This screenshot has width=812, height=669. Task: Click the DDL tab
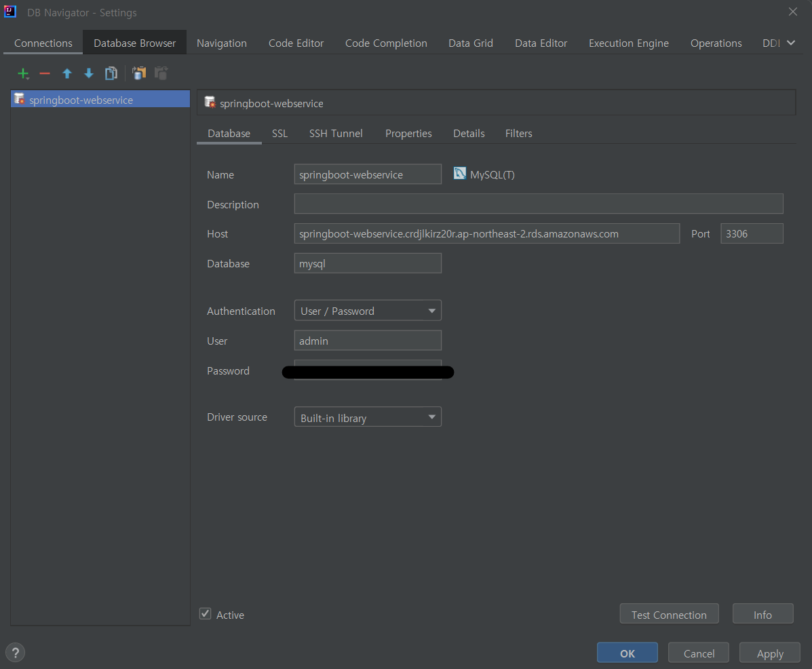[x=771, y=43]
